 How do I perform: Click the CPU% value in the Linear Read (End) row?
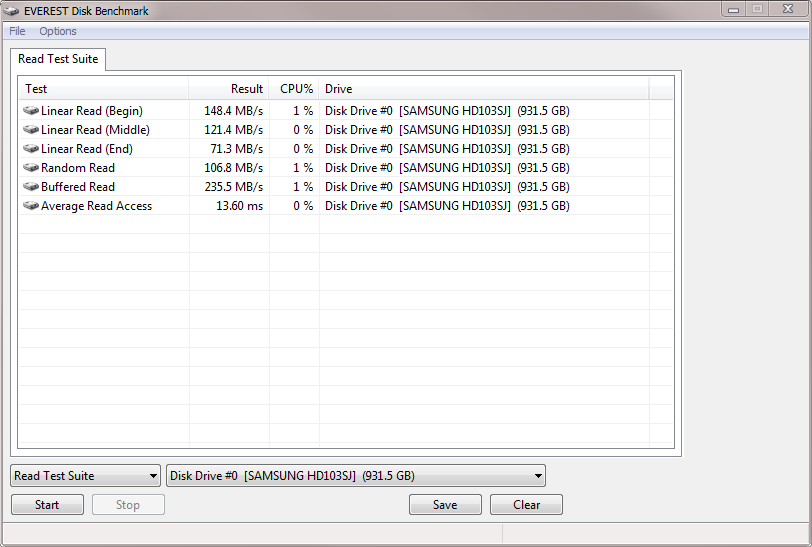pos(303,149)
